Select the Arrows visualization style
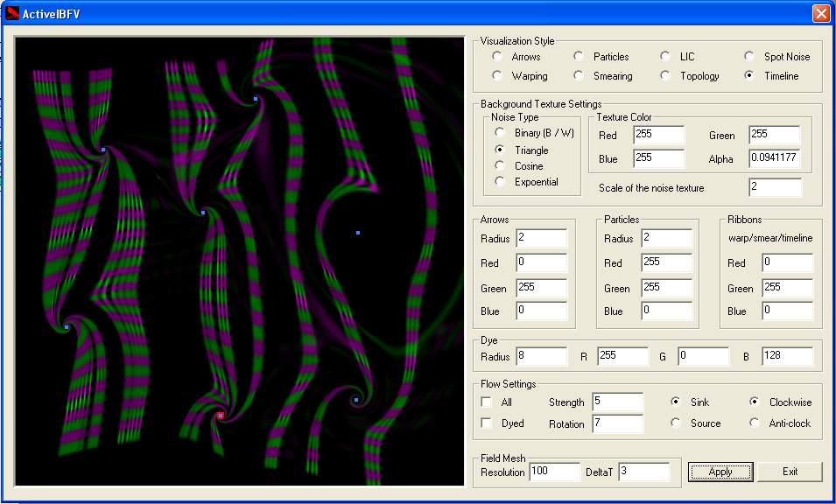The height and width of the screenshot is (504, 836). click(x=498, y=57)
